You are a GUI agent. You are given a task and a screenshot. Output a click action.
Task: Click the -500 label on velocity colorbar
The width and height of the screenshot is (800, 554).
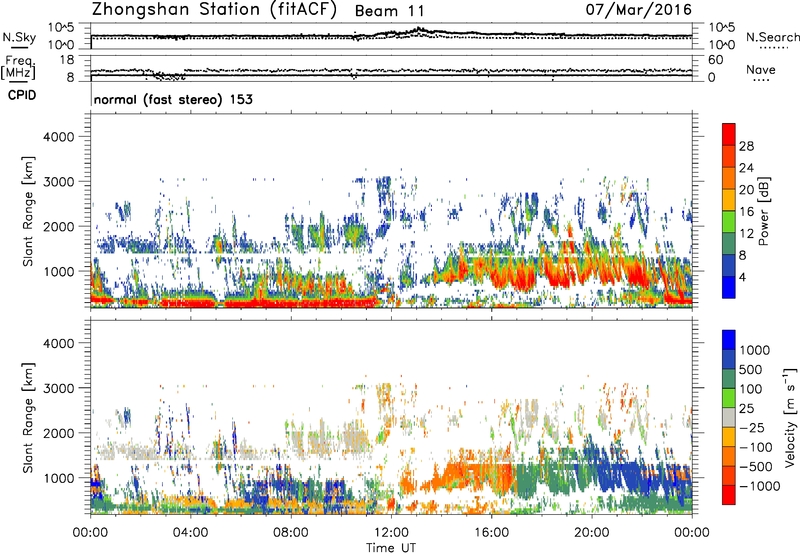pyautogui.click(x=756, y=467)
